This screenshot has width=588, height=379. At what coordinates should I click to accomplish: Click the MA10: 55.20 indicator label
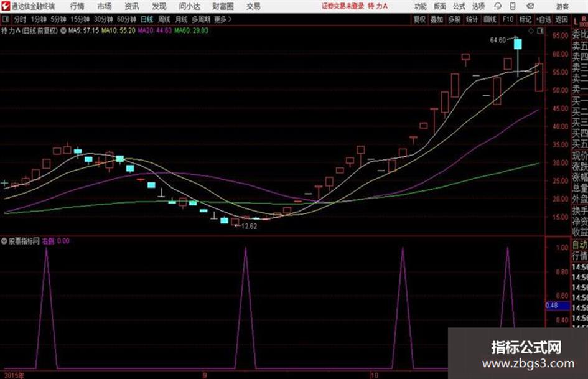[x=118, y=30]
